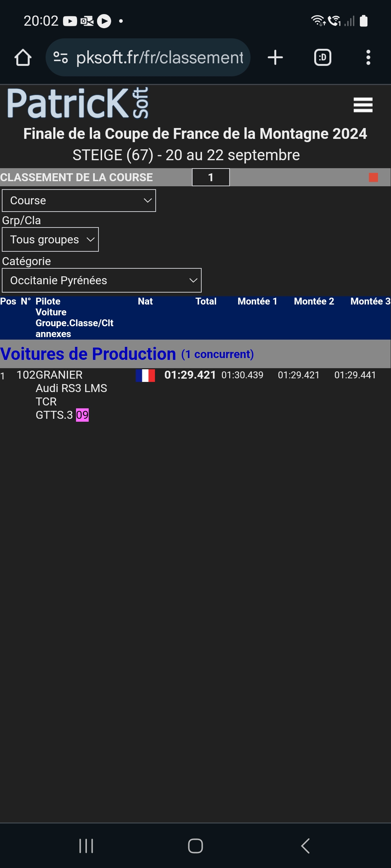Tap the Wi-Fi calling status icon
391x868 pixels.
tap(334, 21)
